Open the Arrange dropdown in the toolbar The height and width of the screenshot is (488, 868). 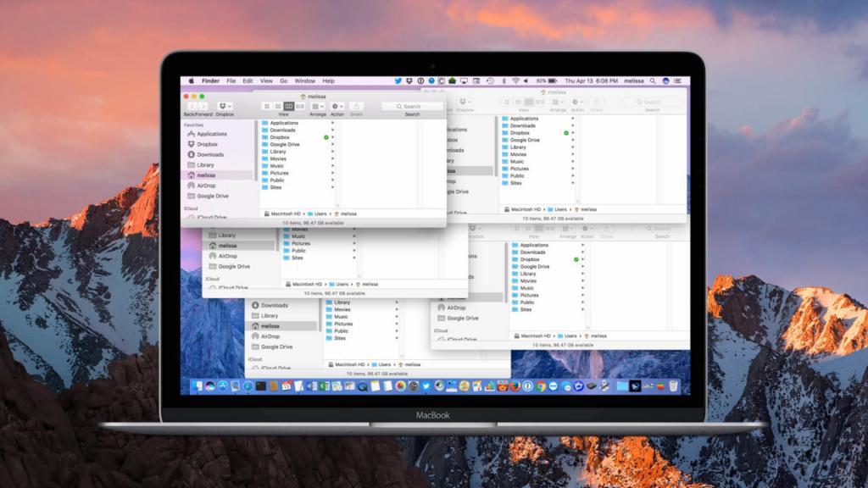[x=318, y=106]
